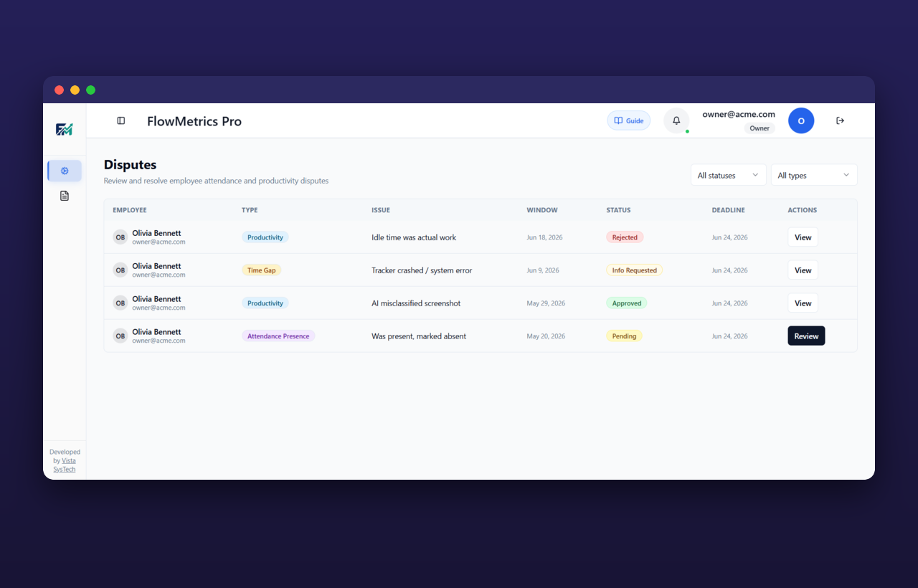Click OB avatar in Rejected row
This screenshot has width=918, height=588.
click(120, 237)
